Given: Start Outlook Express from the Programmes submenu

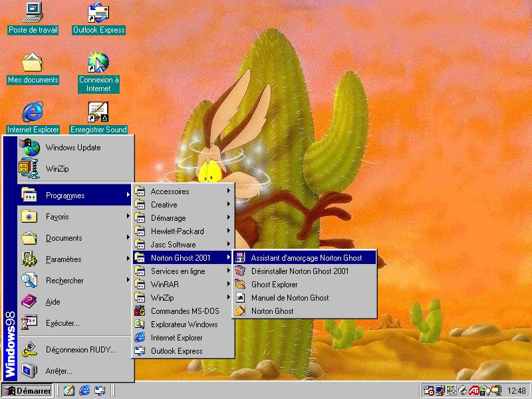Looking at the screenshot, I should [x=184, y=351].
